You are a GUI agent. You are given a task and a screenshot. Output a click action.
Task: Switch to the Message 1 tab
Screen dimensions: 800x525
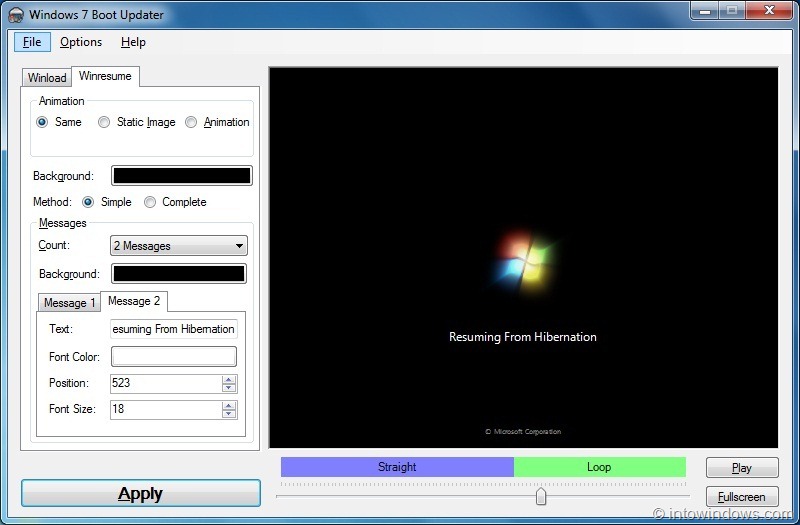[69, 303]
